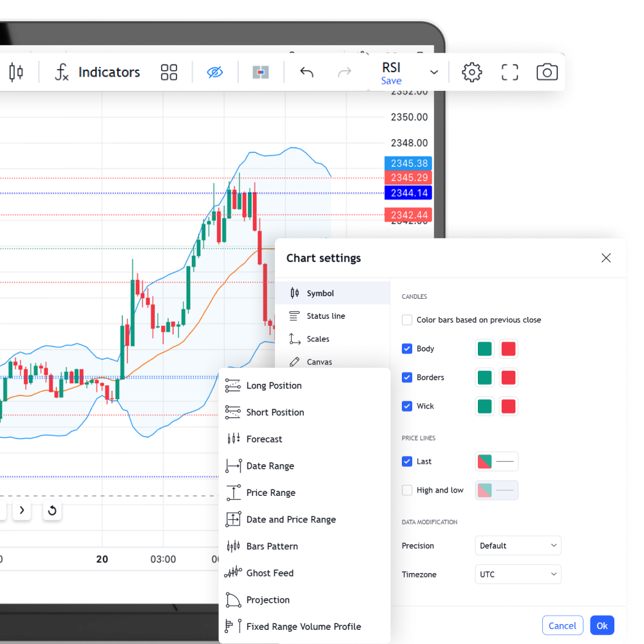644x644 pixels.
Task: Change the Wick green color swatch
Action: pos(485,406)
